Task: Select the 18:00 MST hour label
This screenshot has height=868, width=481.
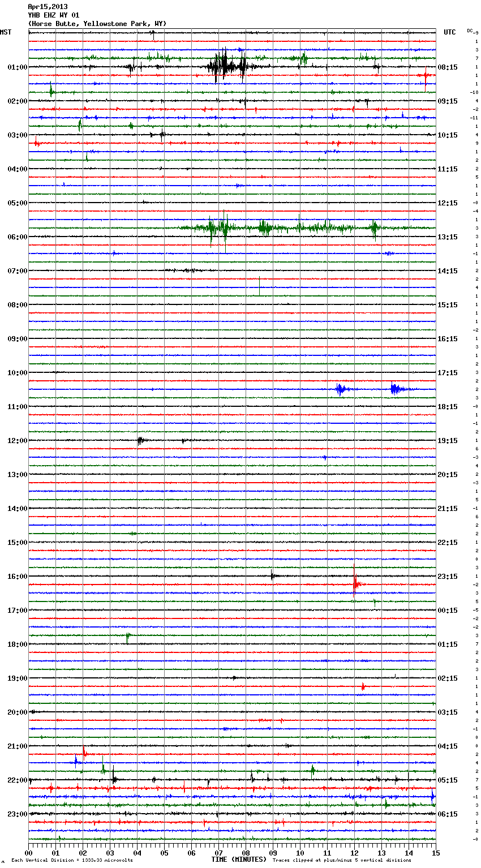Action: [x=18, y=644]
